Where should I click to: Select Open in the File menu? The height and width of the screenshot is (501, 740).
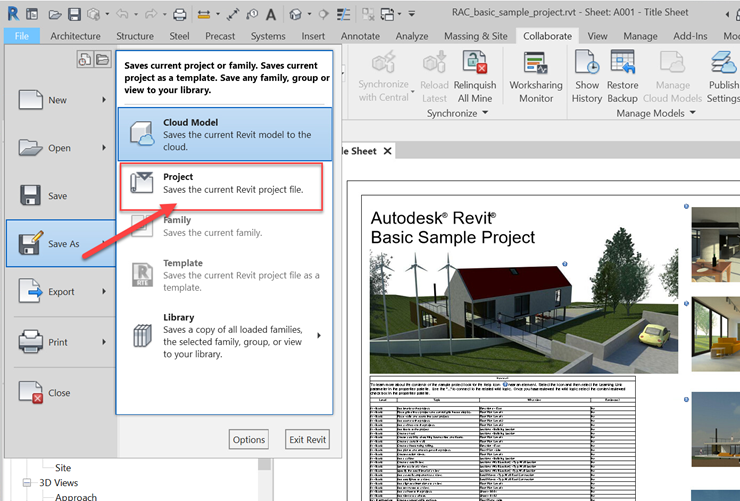(61, 148)
